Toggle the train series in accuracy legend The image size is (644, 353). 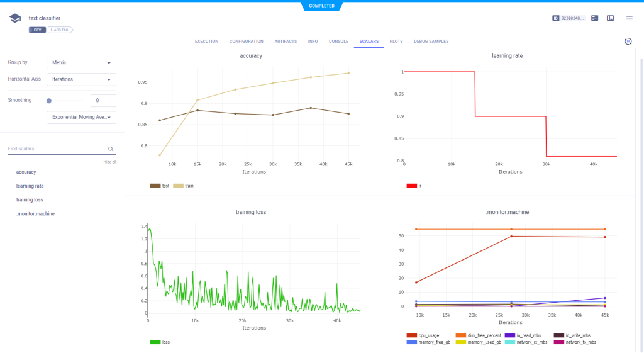[183, 186]
